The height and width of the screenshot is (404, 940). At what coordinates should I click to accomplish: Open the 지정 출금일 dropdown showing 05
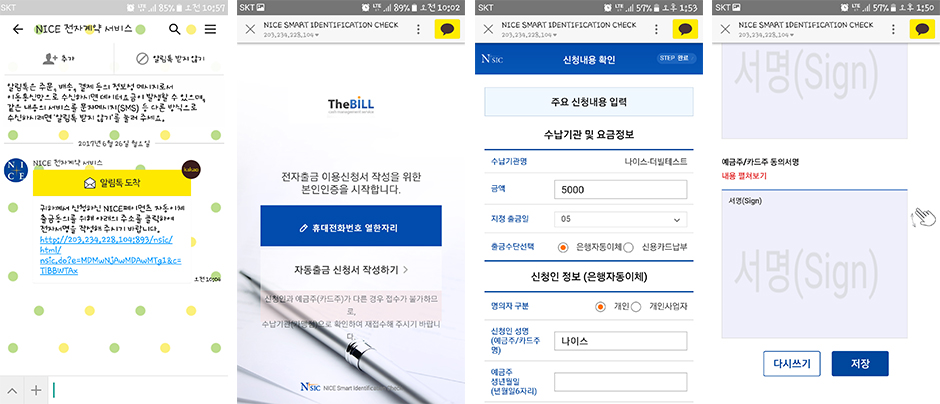coord(620,219)
